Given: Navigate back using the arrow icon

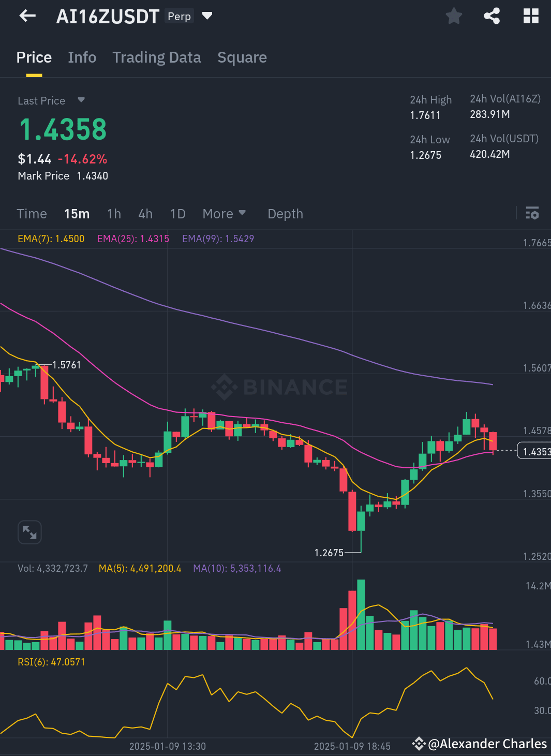Looking at the screenshot, I should click(x=27, y=16).
